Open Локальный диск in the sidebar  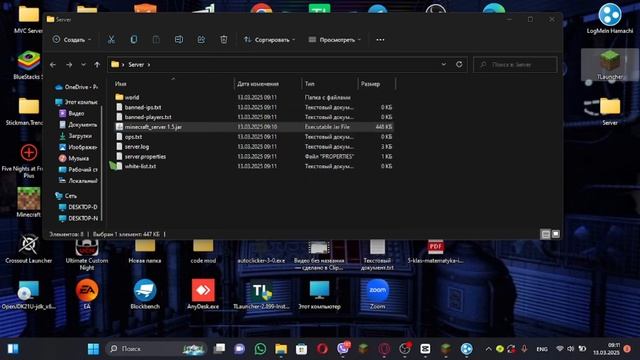pos(78,180)
